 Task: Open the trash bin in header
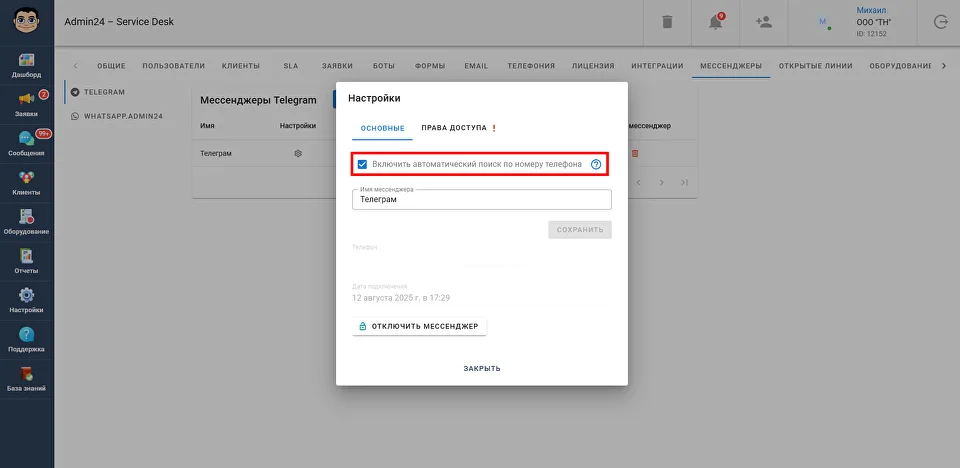(x=667, y=22)
